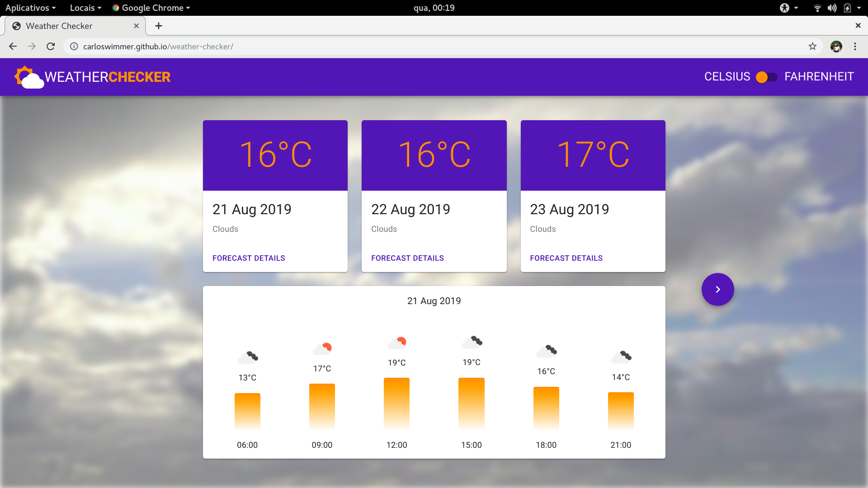Click the 18:00 cloudy weather icon
The image size is (868, 488).
(x=546, y=351)
